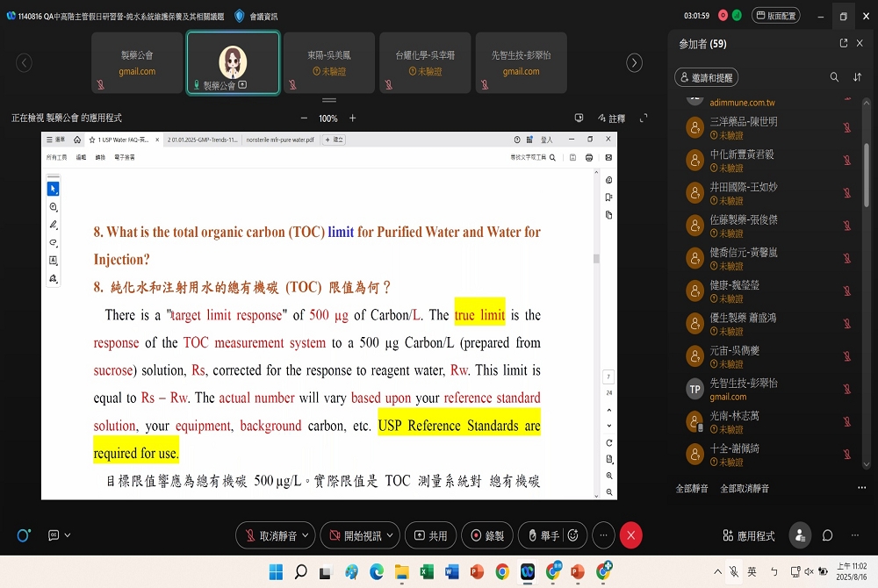Search participants with magnifier icon
This screenshot has width=878, height=588.
pos(834,77)
